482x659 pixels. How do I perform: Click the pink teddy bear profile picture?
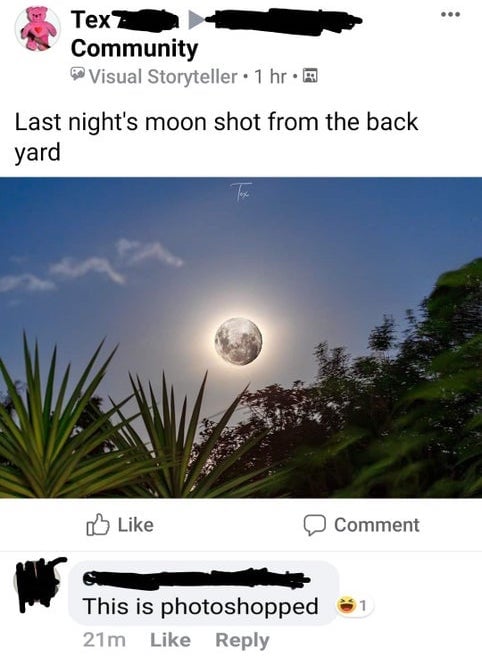point(38,28)
